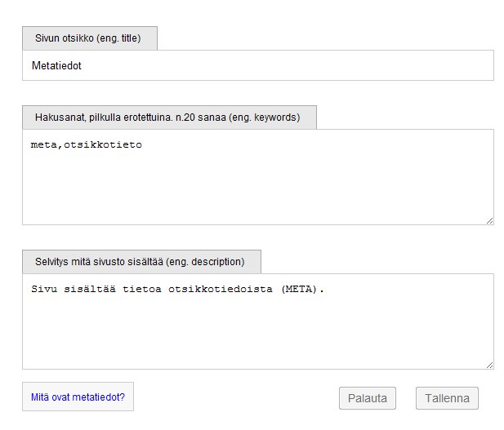Select the 'Hakusanat, pilkulla erotettuina' keywords label

[168, 117]
